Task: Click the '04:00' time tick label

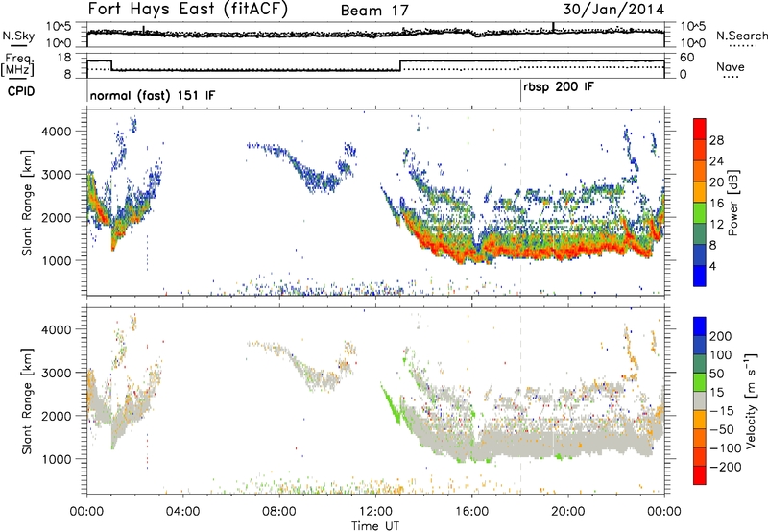Action: [183, 512]
